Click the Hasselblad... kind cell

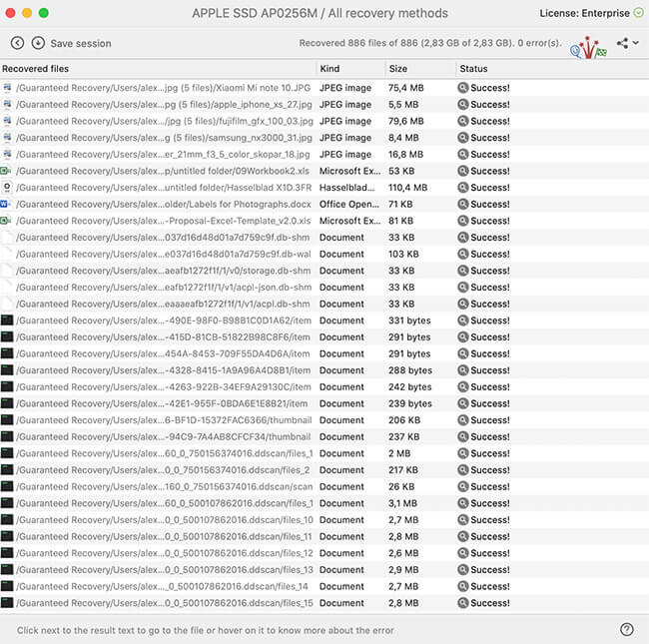click(346, 188)
